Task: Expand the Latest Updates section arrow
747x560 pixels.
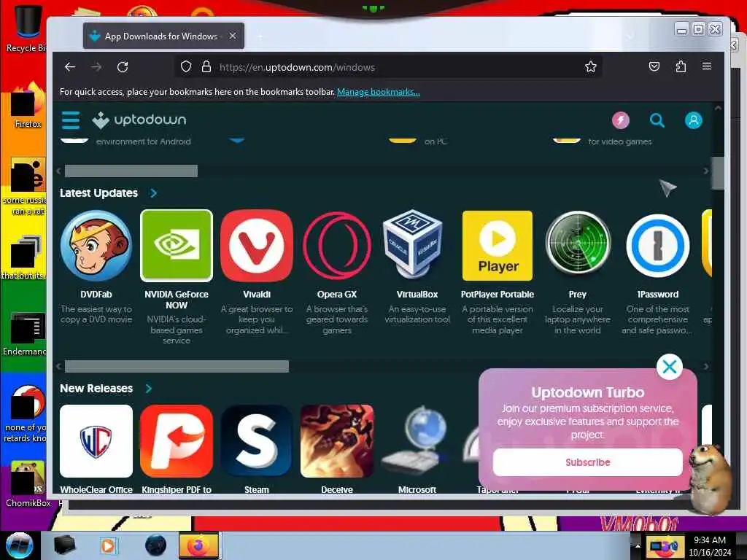Action: pos(153,192)
